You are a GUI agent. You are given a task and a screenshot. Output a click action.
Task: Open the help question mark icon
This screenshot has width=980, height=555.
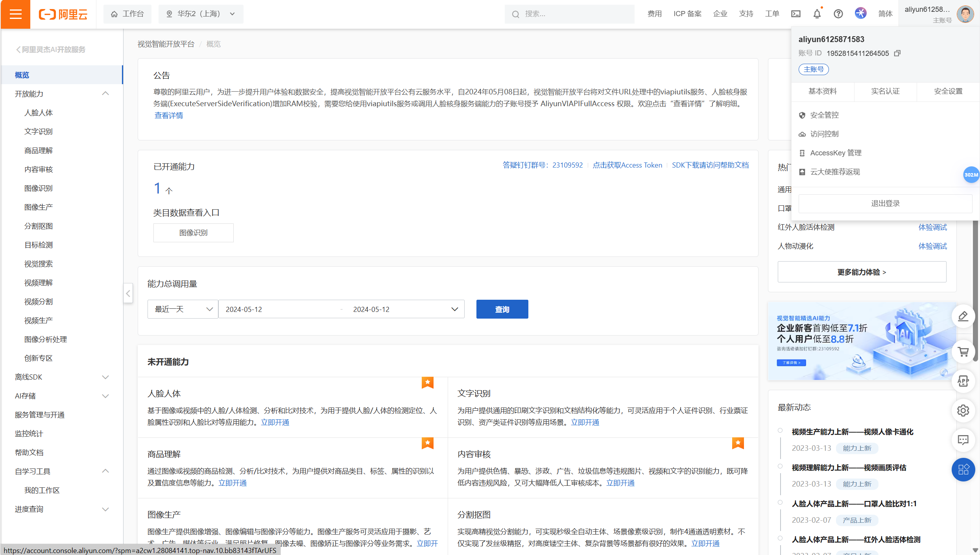point(838,14)
